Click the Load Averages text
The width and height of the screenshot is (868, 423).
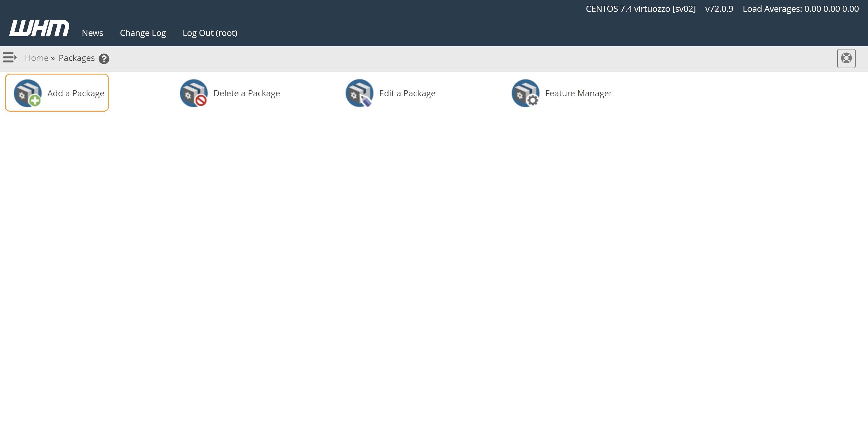[800, 9]
